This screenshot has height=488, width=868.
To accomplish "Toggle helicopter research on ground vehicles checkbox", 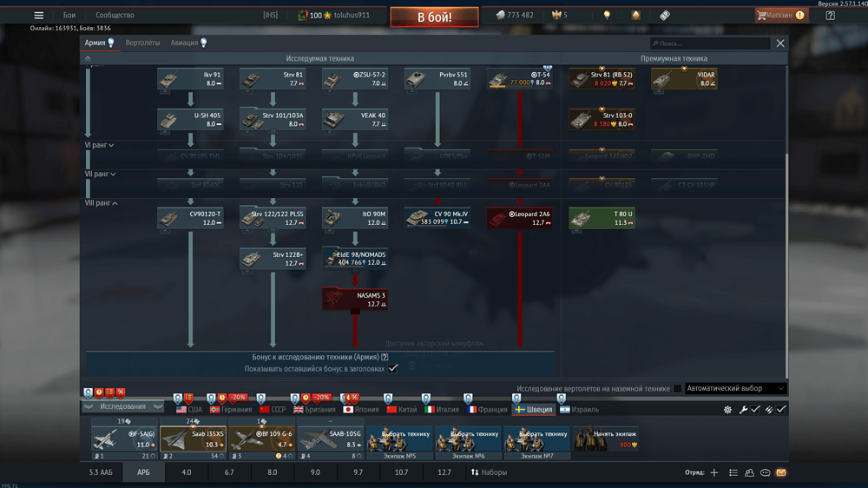I will [x=677, y=389].
